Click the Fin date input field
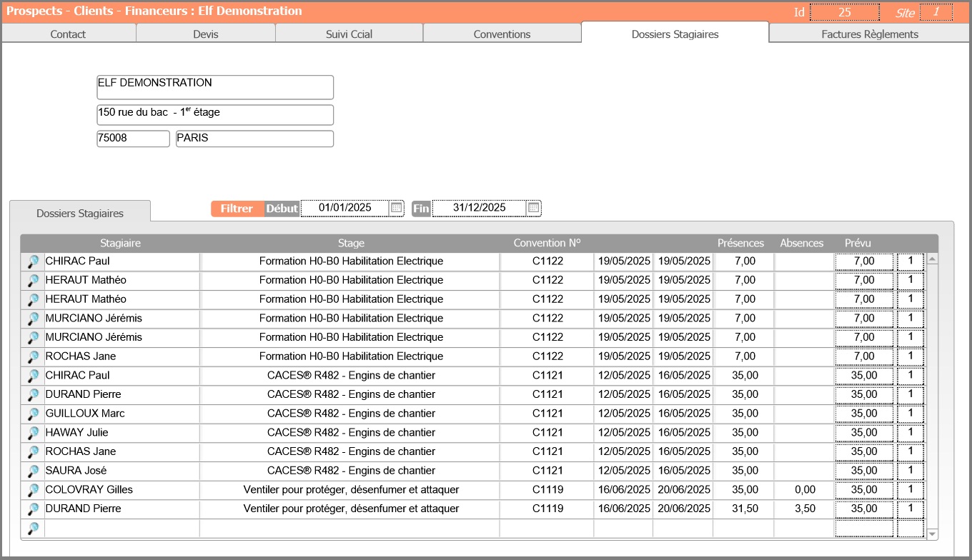Screen dimensions: 972x560 pos(479,208)
